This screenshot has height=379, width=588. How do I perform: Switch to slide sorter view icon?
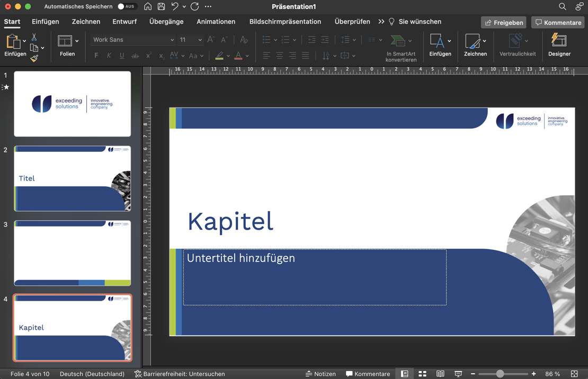[422, 374]
